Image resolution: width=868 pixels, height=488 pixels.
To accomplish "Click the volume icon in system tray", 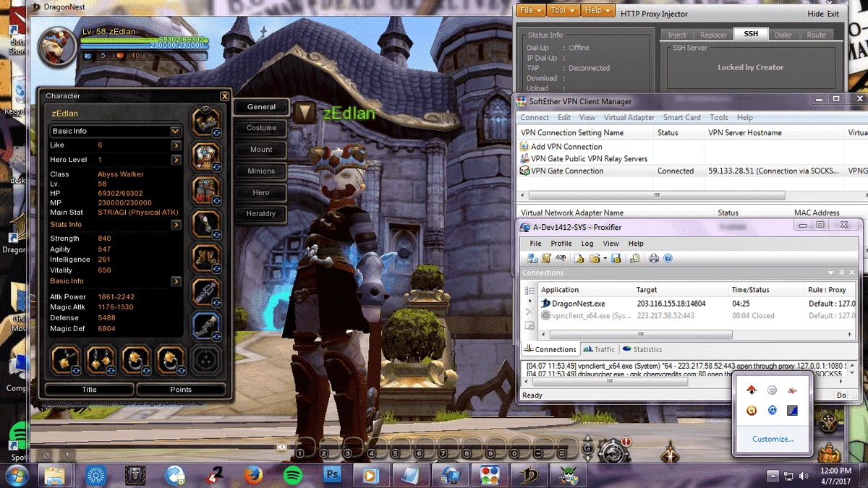I will click(803, 476).
